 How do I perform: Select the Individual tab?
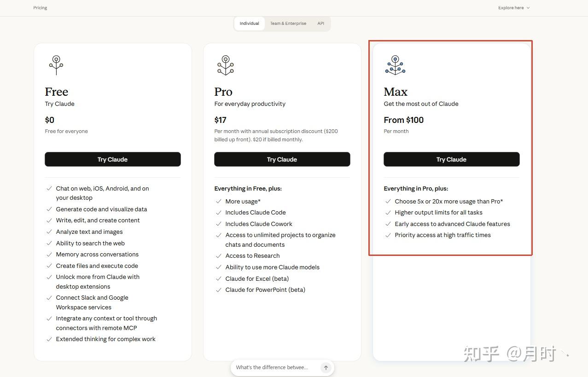click(249, 23)
